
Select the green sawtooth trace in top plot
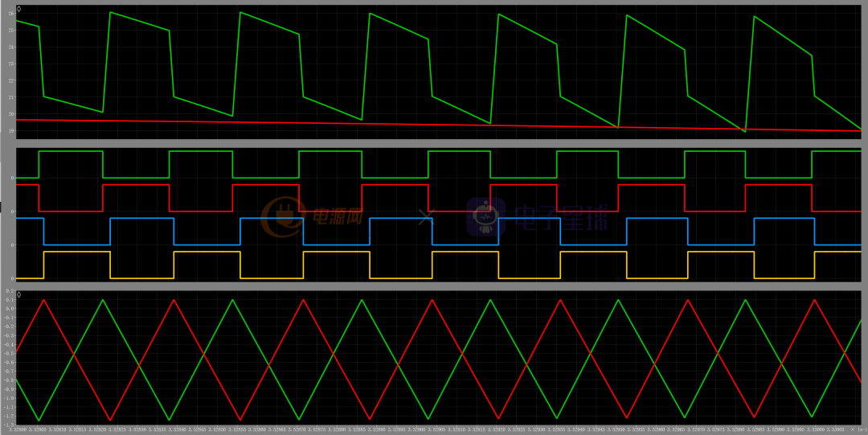[141, 22]
